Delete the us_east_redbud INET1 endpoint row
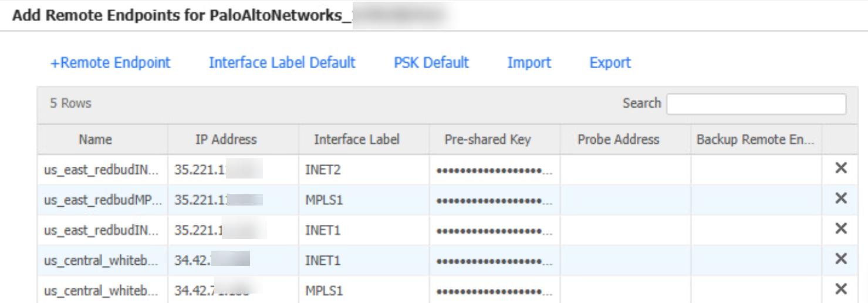This screenshot has height=303, width=868. coord(840,228)
